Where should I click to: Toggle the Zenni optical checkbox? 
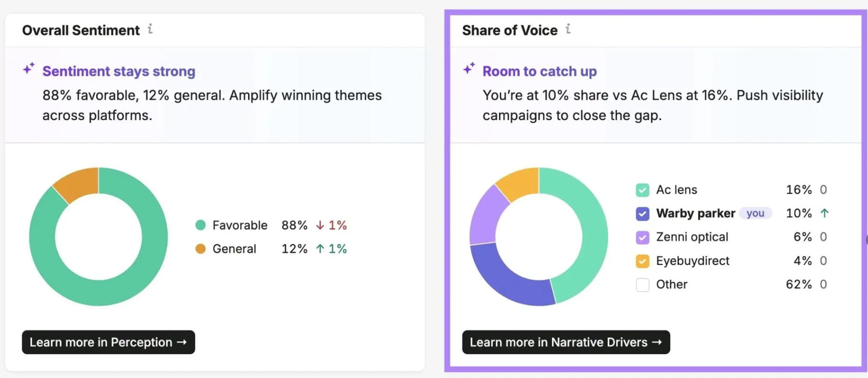click(x=642, y=237)
